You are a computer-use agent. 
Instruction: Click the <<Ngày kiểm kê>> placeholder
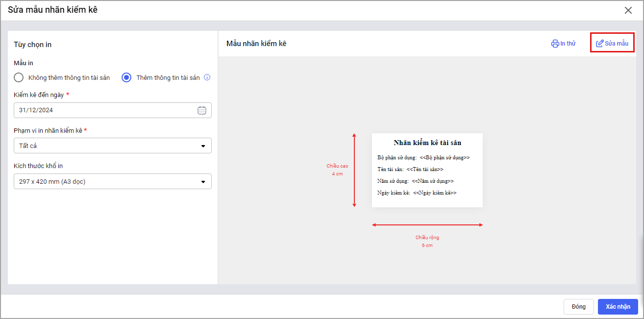[434, 193]
